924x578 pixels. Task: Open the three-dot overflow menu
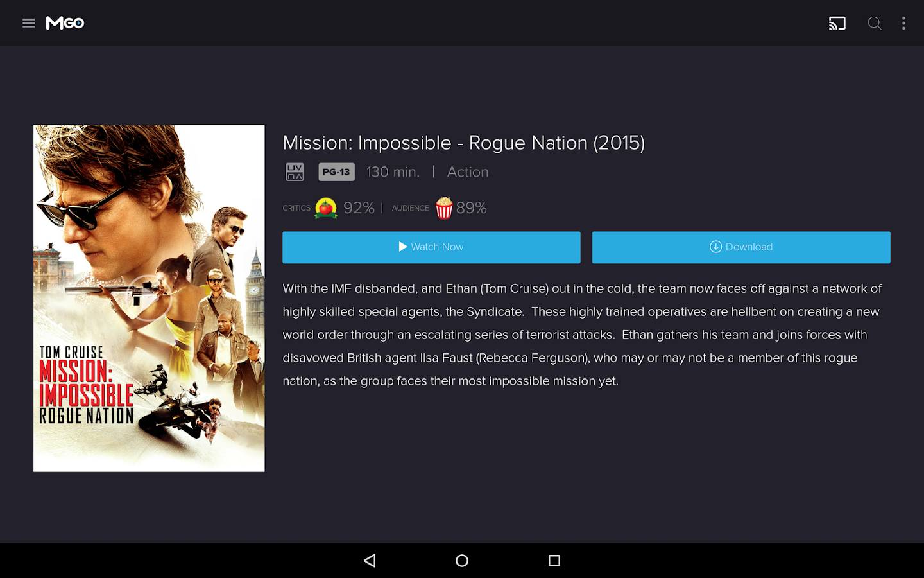click(x=903, y=23)
